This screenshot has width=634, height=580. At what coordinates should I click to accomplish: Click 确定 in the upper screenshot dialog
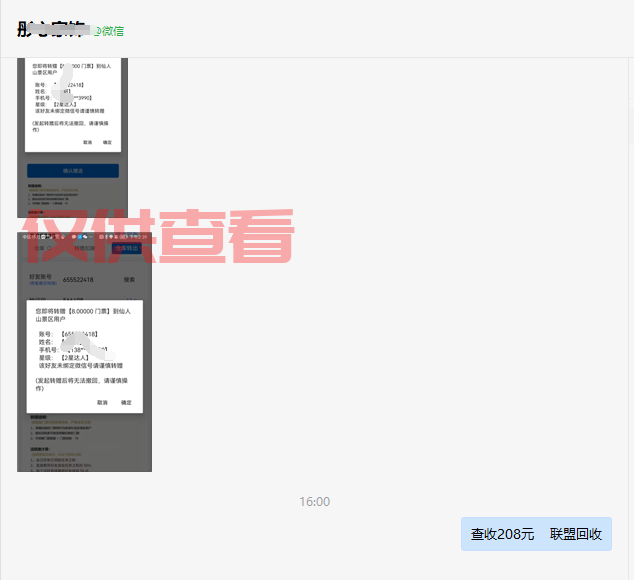click(x=108, y=143)
